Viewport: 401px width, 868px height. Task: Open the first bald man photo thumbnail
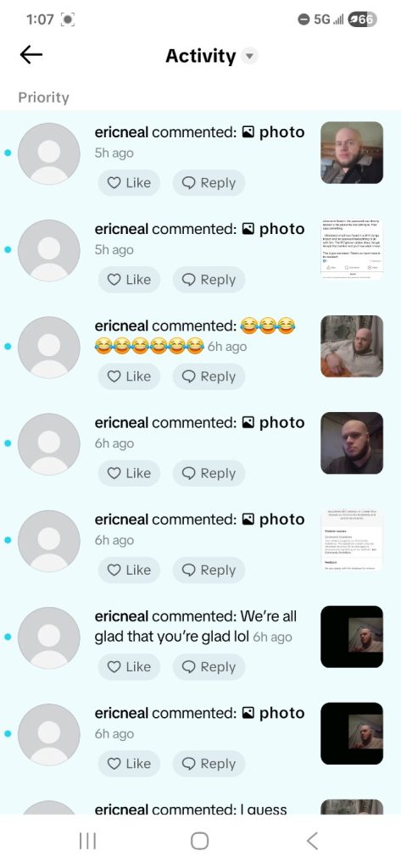[352, 153]
